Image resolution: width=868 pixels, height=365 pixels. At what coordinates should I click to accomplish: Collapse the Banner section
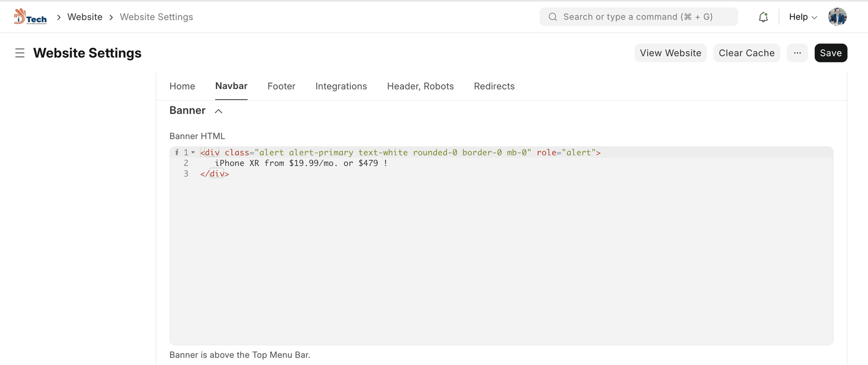219,111
